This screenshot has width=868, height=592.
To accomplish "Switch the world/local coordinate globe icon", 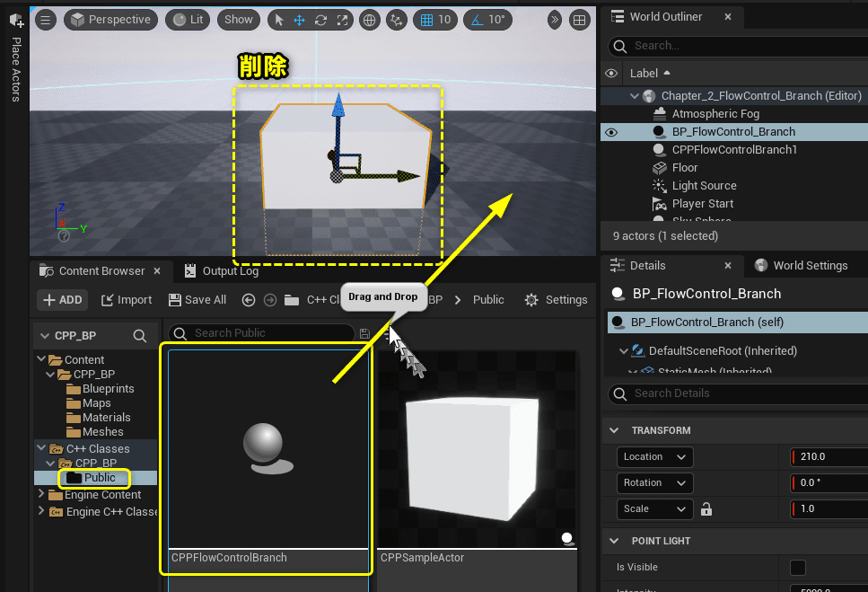I will pyautogui.click(x=369, y=21).
